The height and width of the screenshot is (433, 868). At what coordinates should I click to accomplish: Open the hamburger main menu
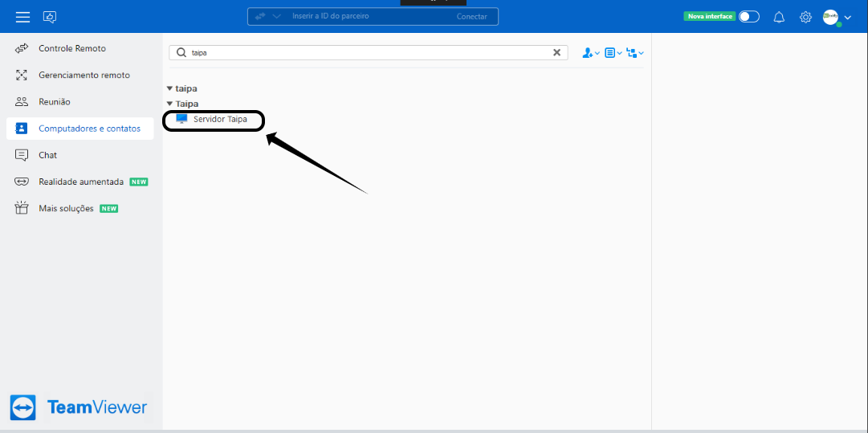22,17
